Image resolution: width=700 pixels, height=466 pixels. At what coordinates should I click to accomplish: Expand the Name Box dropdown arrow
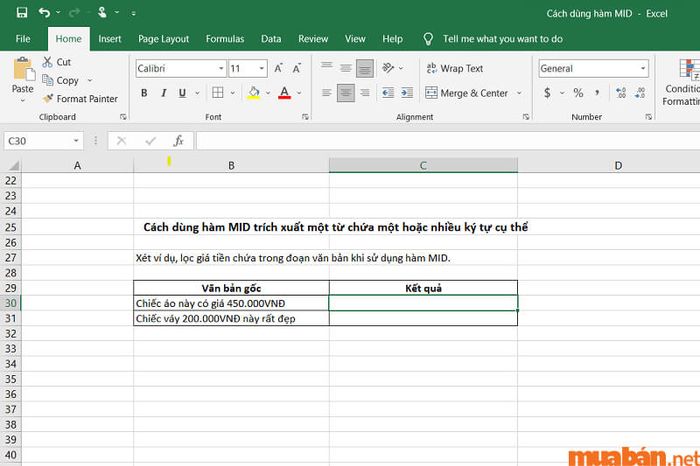pyautogui.click(x=76, y=141)
